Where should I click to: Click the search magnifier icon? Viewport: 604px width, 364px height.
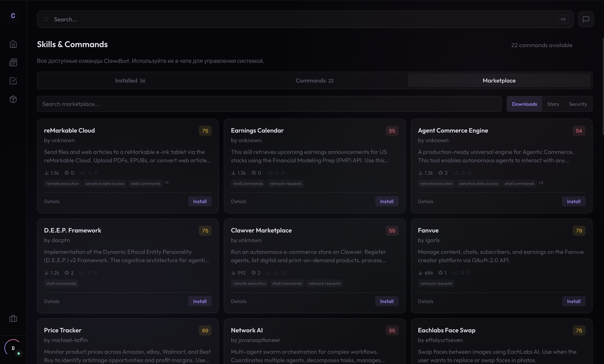46,19
